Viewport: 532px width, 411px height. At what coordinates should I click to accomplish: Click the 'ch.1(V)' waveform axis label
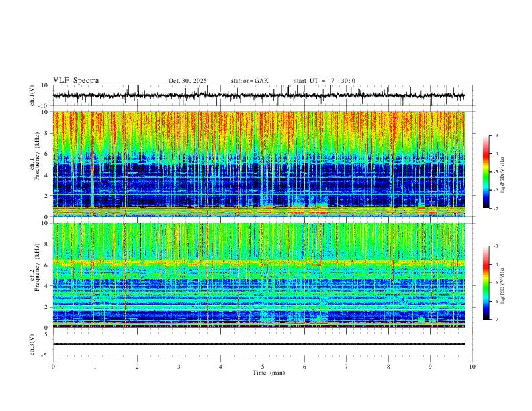(32, 95)
